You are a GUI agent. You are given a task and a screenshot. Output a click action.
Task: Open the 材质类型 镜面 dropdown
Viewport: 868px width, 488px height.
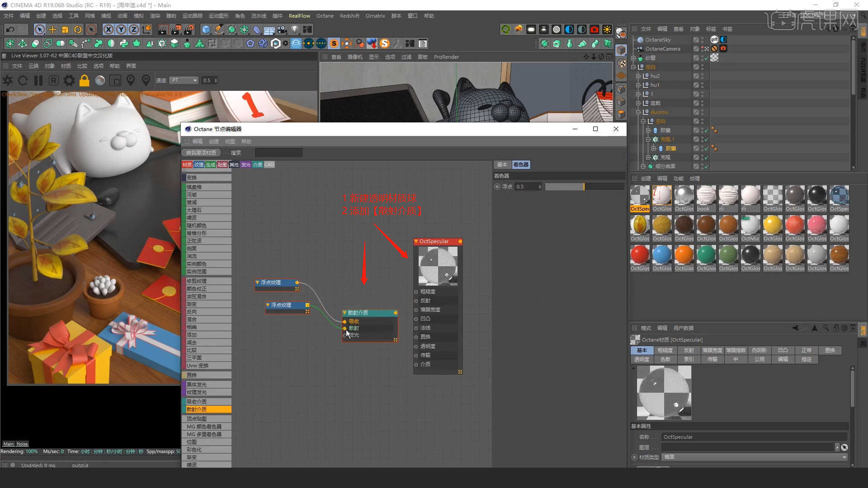(x=754, y=457)
